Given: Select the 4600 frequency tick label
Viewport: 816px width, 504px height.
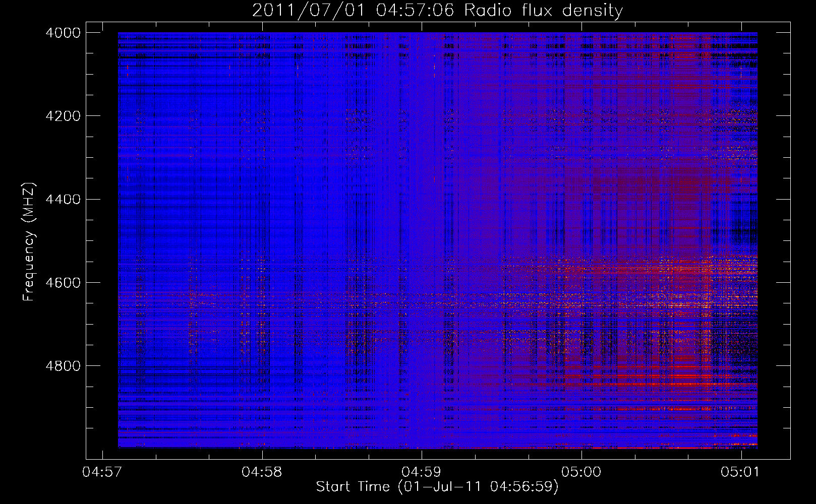Looking at the screenshot, I should pyautogui.click(x=63, y=283).
